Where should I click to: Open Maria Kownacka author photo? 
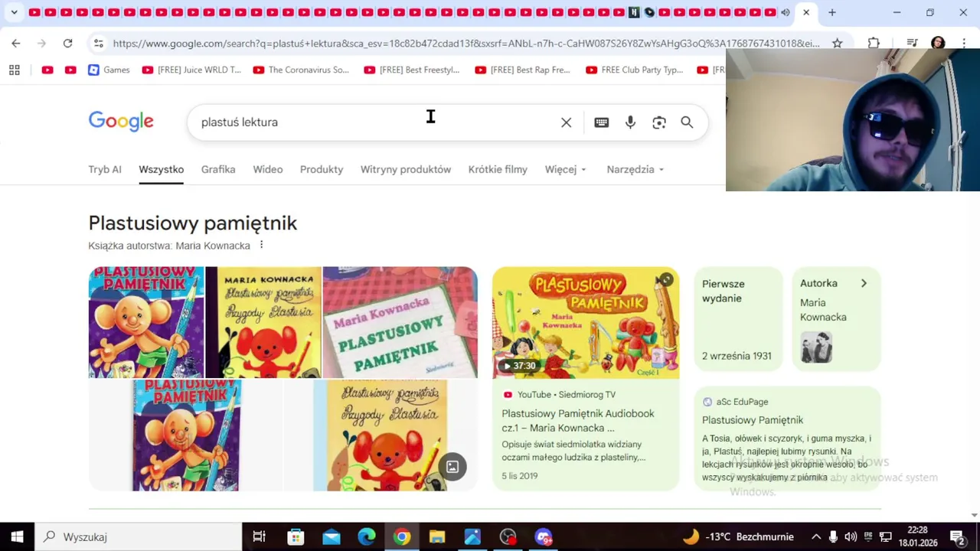(816, 347)
